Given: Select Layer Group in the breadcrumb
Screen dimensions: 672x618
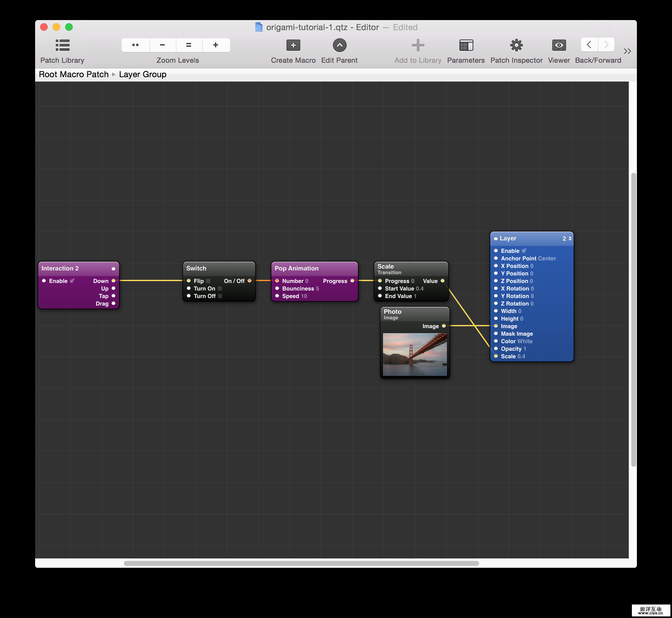Looking at the screenshot, I should click(x=143, y=74).
